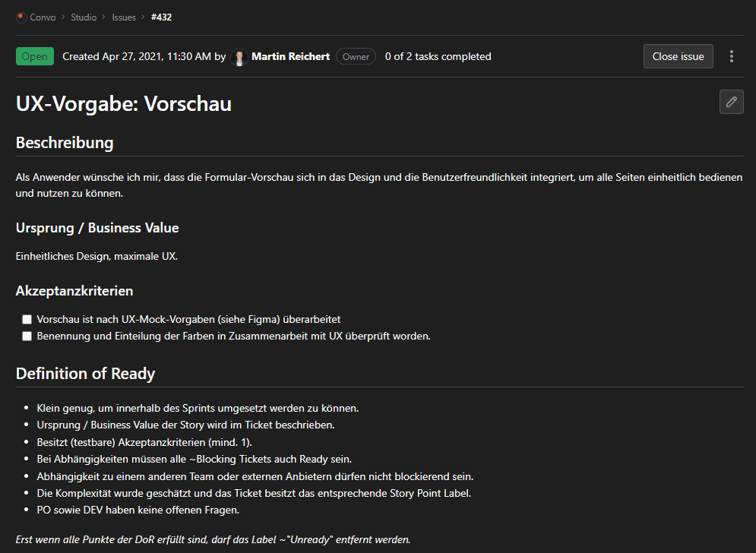Image resolution: width=756 pixels, height=553 pixels.
Task: Check the 'Vorschau ist nach UX-Mock-Vorgaben' checkbox
Action: click(27, 320)
